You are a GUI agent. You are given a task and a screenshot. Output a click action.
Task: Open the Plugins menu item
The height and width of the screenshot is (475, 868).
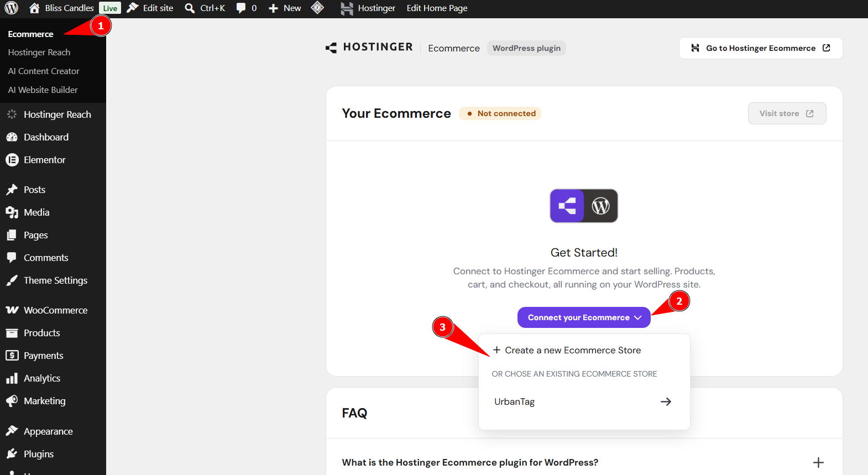coord(53,454)
